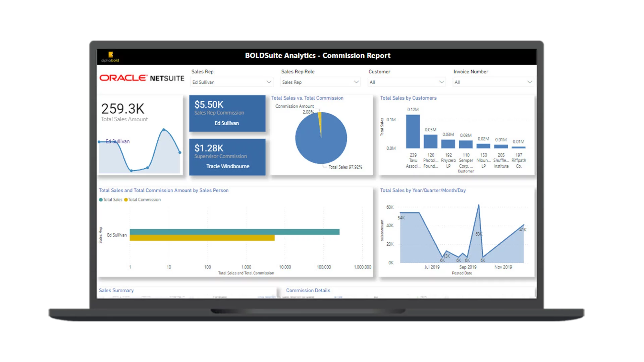This screenshot has height=362, width=644.
Task: Open the Sales Rep Role dropdown
Action: 320,82
